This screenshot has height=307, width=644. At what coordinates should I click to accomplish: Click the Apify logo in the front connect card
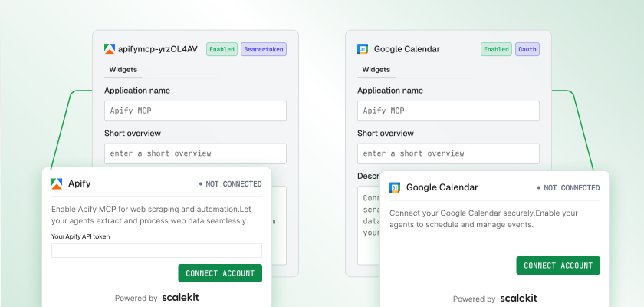pos(57,183)
